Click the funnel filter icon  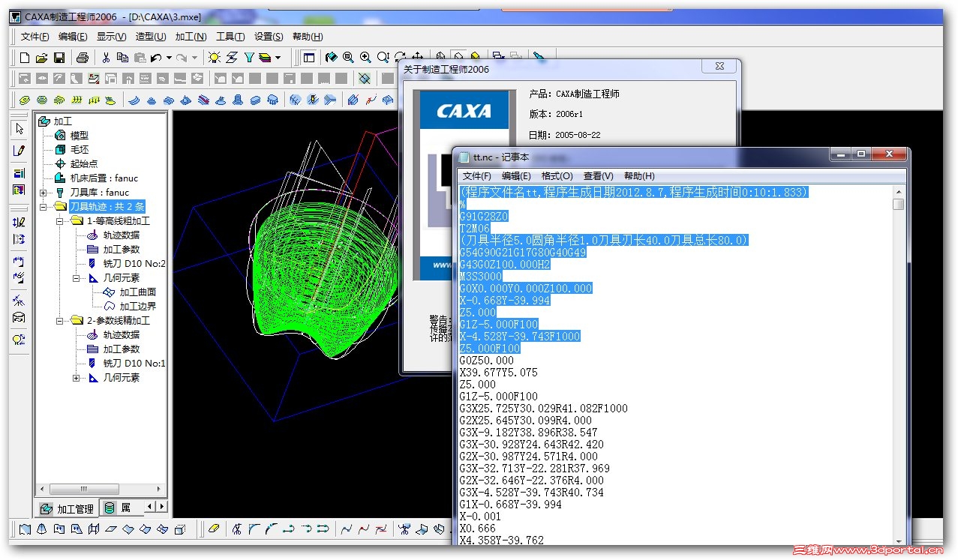249,58
